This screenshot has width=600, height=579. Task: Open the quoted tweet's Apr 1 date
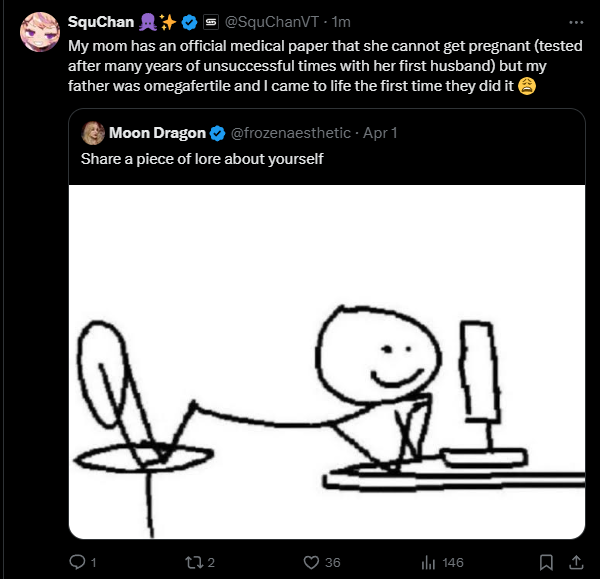[x=380, y=133]
